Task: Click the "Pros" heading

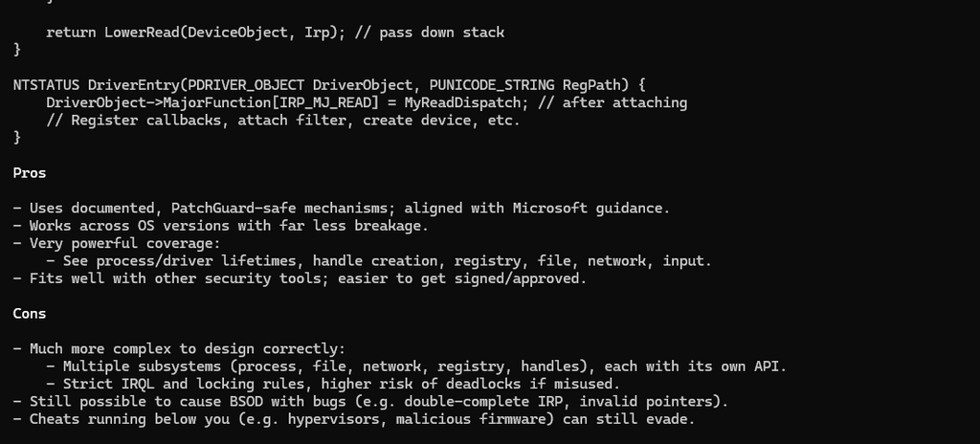Action: coord(30,173)
